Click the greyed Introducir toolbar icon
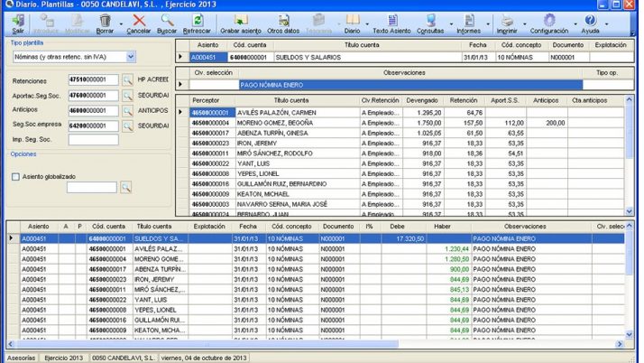The width and height of the screenshot is (644, 363). (x=46, y=21)
